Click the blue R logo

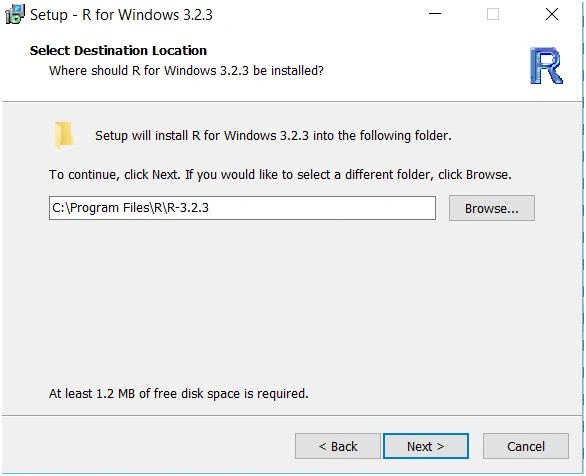546,66
